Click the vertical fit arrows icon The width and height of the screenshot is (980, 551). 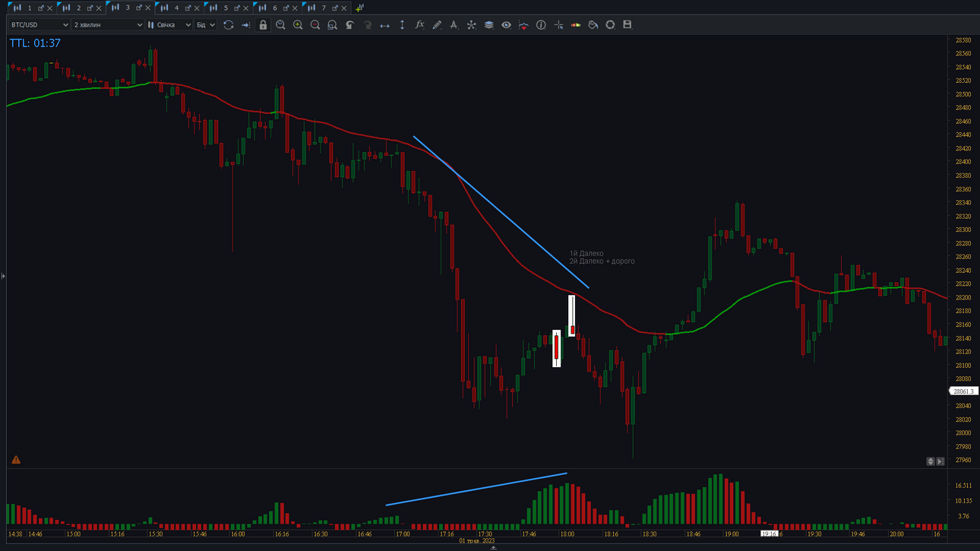(x=402, y=25)
